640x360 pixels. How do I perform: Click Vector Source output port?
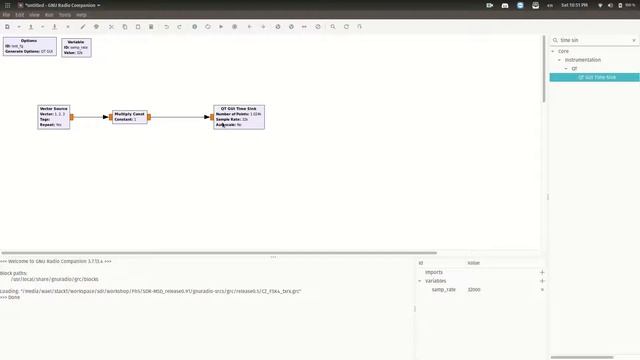coord(72,117)
